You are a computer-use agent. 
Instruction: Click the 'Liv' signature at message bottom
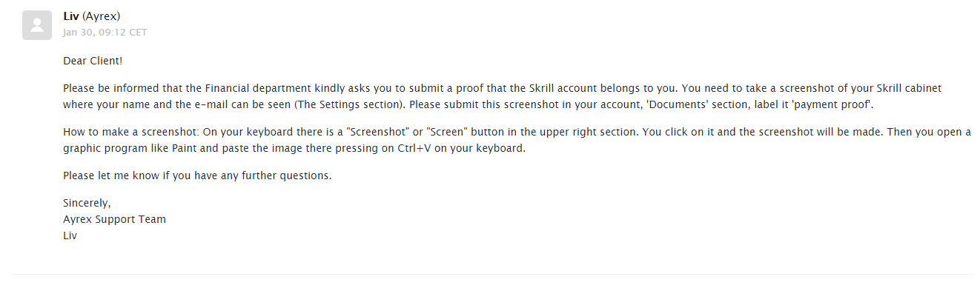[70, 235]
